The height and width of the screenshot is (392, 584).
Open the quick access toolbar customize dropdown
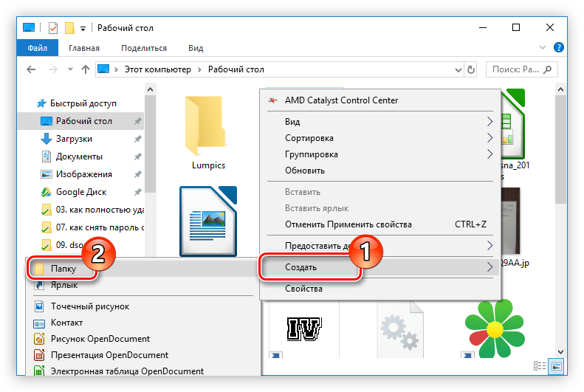83,28
